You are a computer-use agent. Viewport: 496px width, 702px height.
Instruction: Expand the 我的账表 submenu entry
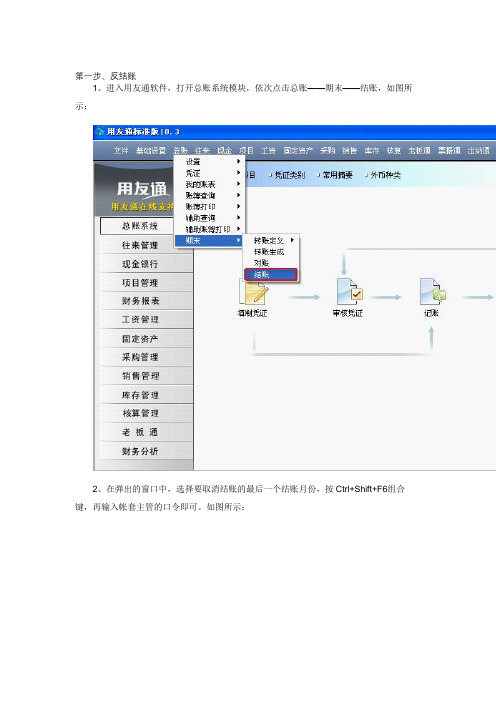click(210, 184)
